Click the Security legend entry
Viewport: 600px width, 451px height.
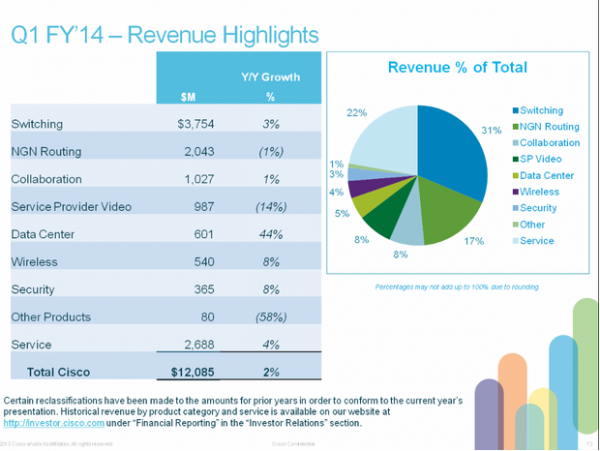point(535,208)
